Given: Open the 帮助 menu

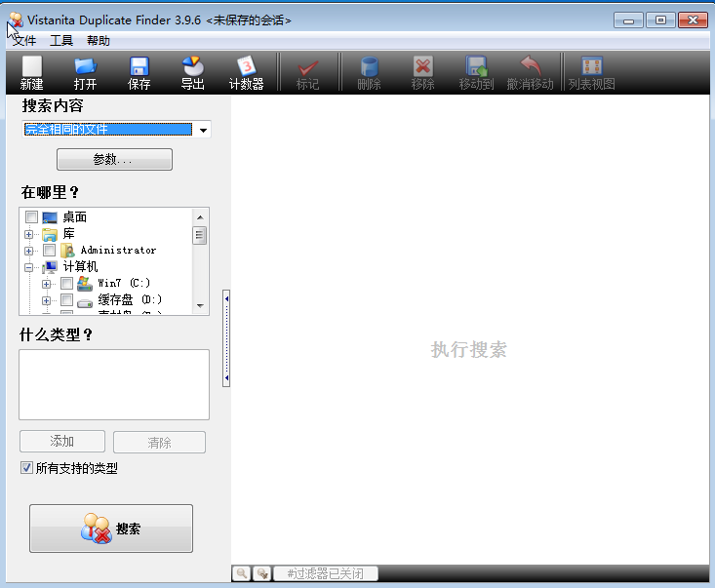Looking at the screenshot, I should pyautogui.click(x=99, y=41).
